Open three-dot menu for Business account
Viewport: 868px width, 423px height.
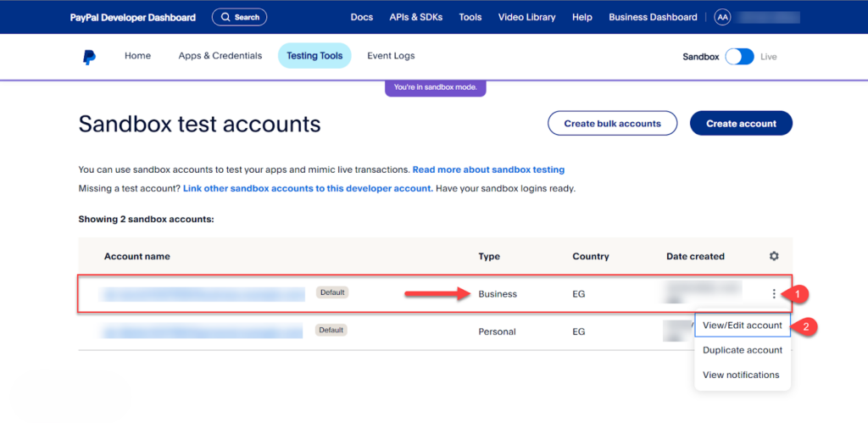(x=774, y=294)
